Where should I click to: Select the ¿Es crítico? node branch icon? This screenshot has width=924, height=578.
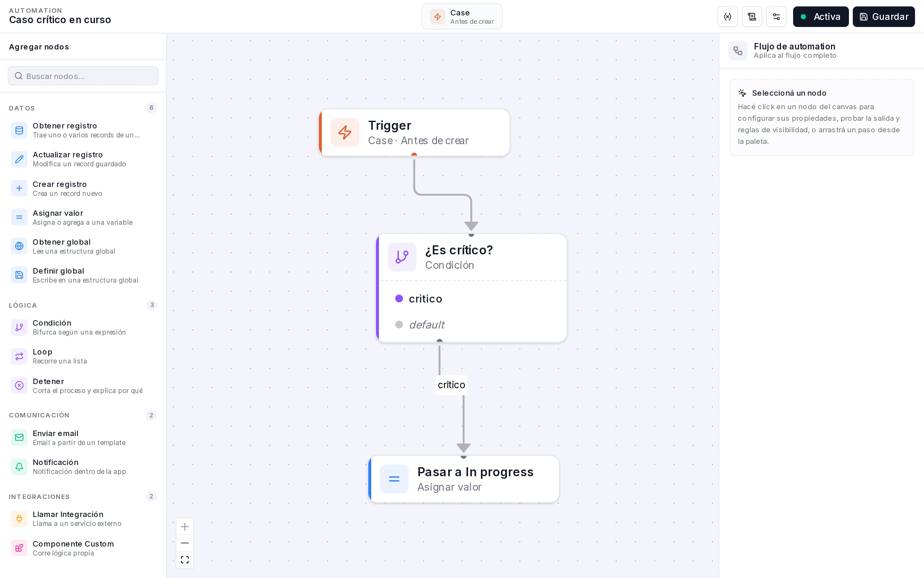pyautogui.click(x=402, y=257)
